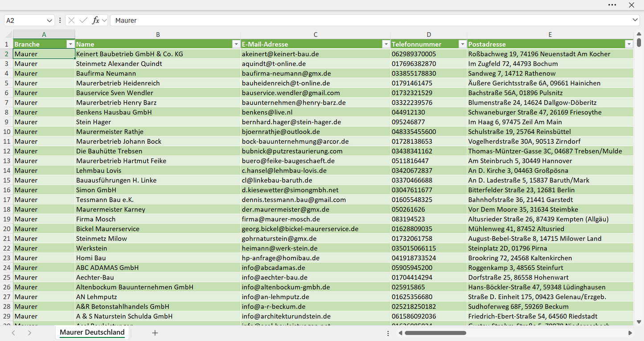Screen dimensions: 644x341
Task: Expand the Name Box dropdown
Action: [49, 20]
